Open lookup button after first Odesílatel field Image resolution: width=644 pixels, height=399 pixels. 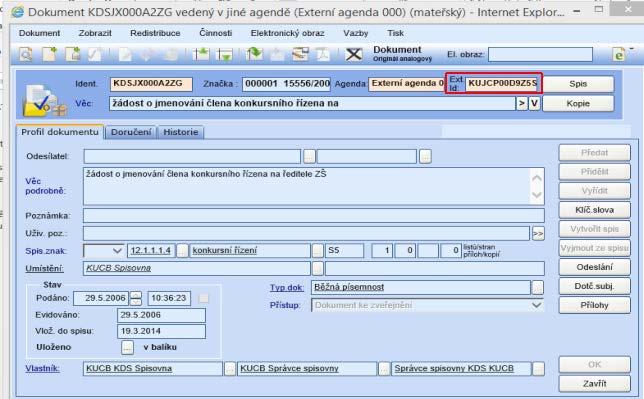click(x=309, y=156)
